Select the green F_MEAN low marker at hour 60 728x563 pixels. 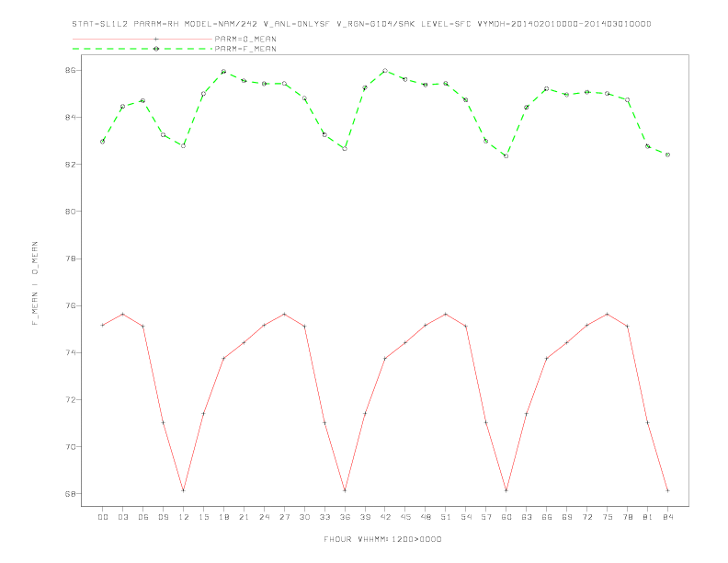(506, 156)
